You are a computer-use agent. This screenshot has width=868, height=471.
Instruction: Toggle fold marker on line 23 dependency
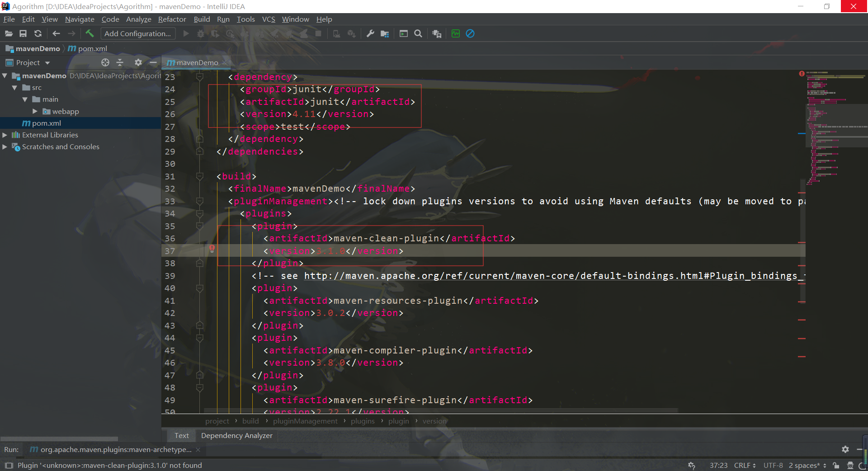point(199,77)
